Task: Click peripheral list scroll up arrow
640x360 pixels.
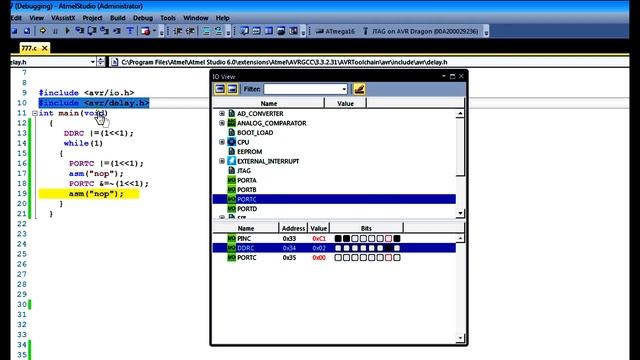Action: click(460, 113)
